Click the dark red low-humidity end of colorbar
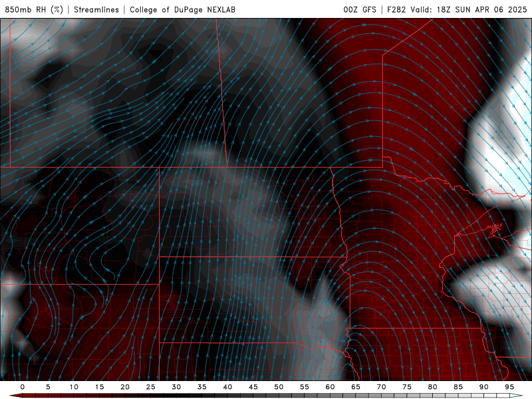532x399 pixels. [x=15, y=396]
